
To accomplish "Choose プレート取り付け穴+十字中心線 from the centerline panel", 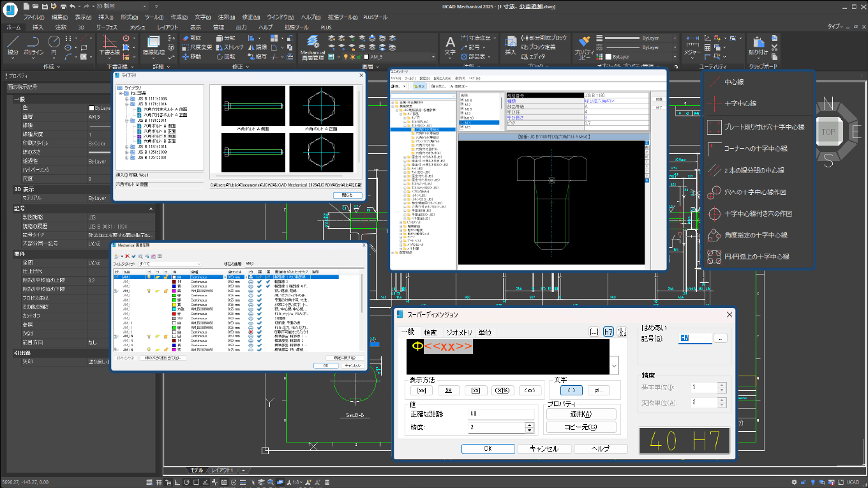I will (759, 126).
